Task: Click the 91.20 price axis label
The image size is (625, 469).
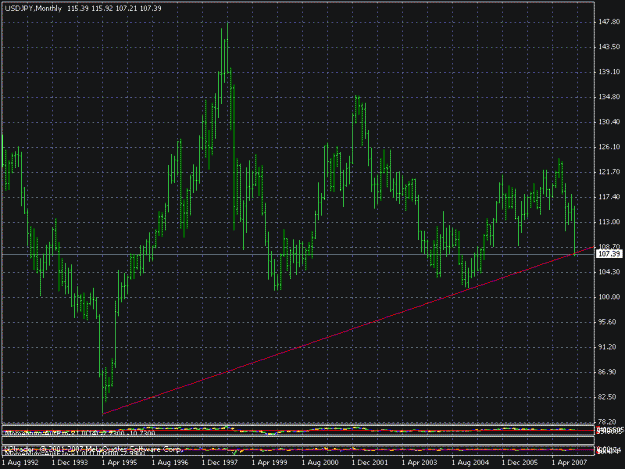Action: (x=609, y=347)
